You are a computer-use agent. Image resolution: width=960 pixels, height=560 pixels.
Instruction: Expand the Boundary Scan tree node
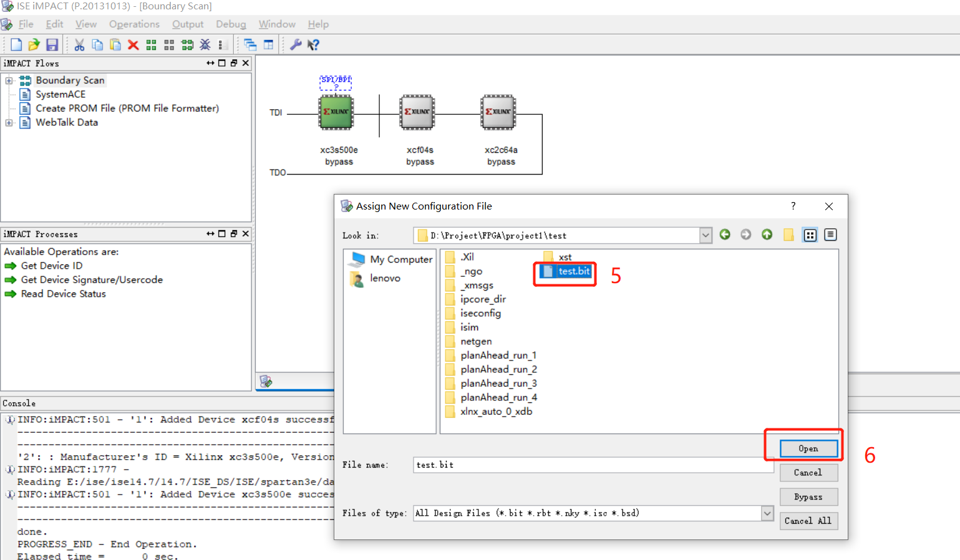pyautogui.click(x=9, y=80)
